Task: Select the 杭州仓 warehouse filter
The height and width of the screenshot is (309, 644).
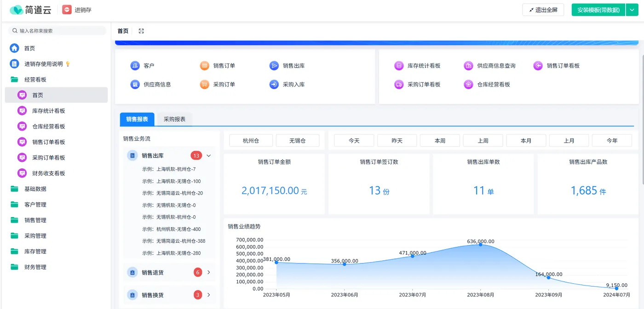Action: point(251,141)
